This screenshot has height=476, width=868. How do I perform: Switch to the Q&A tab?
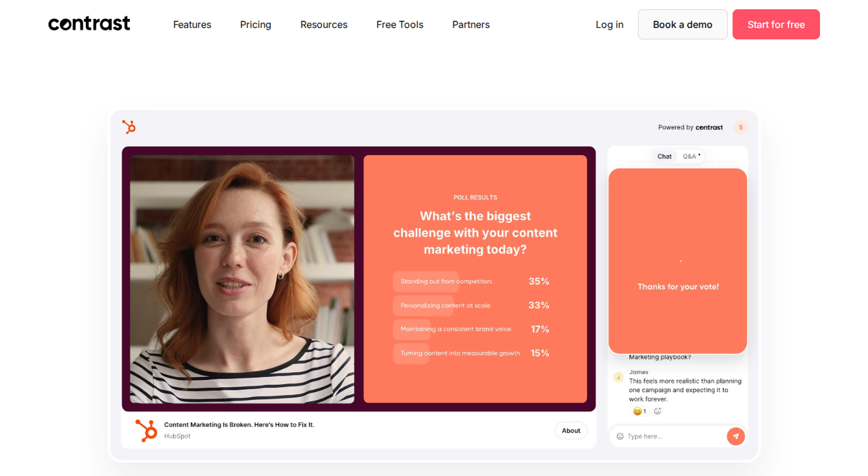[x=691, y=156]
